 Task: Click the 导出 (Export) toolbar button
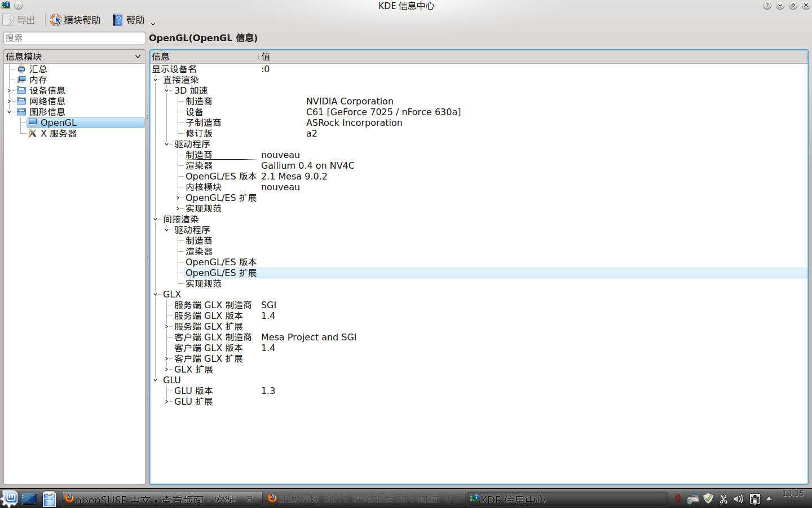(x=19, y=20)
